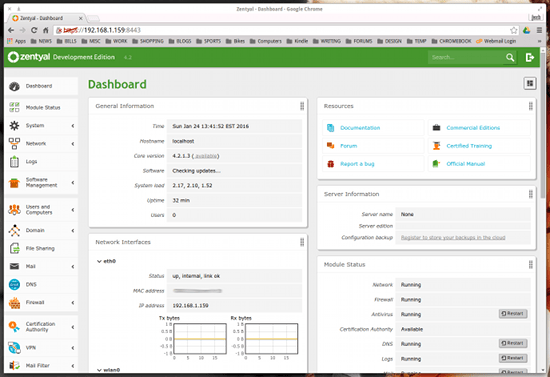
Task: Open Module Status in the sidebar
Action: click(42, 107)
